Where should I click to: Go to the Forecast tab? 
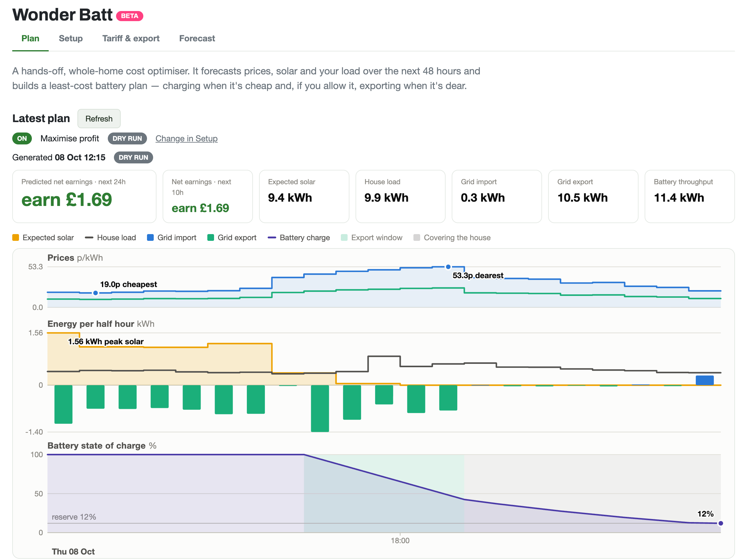coord(197,39)
